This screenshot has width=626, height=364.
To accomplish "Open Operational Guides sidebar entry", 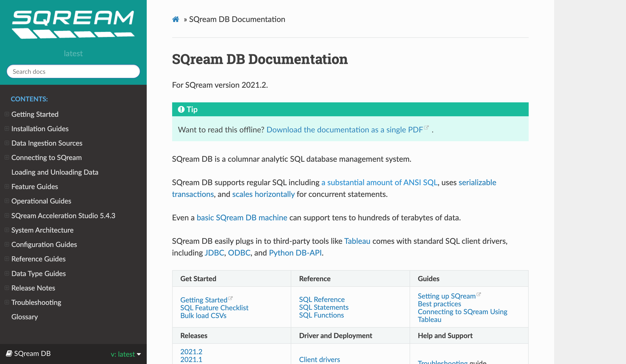I will (x=41, y=201).
